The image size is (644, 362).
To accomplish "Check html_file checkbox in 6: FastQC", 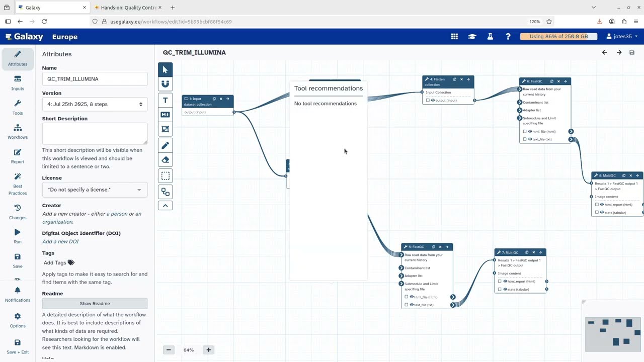I will click(x=525, y=131).
